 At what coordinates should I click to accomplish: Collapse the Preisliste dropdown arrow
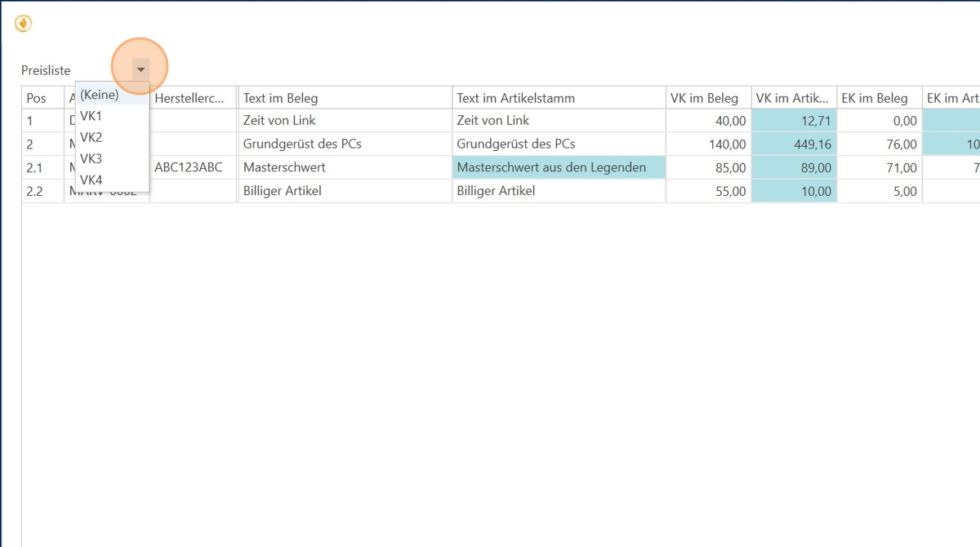click(140, 70)
